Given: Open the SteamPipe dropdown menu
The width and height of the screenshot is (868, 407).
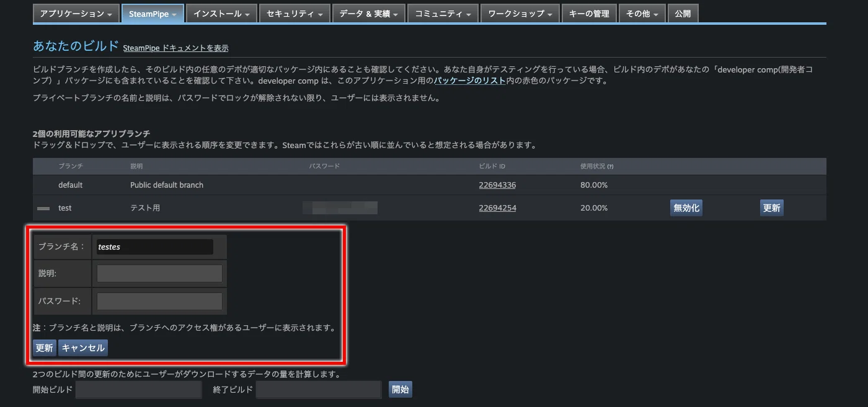Looking at the screenshot, I should pyautogui.click(x=153, y=14).
